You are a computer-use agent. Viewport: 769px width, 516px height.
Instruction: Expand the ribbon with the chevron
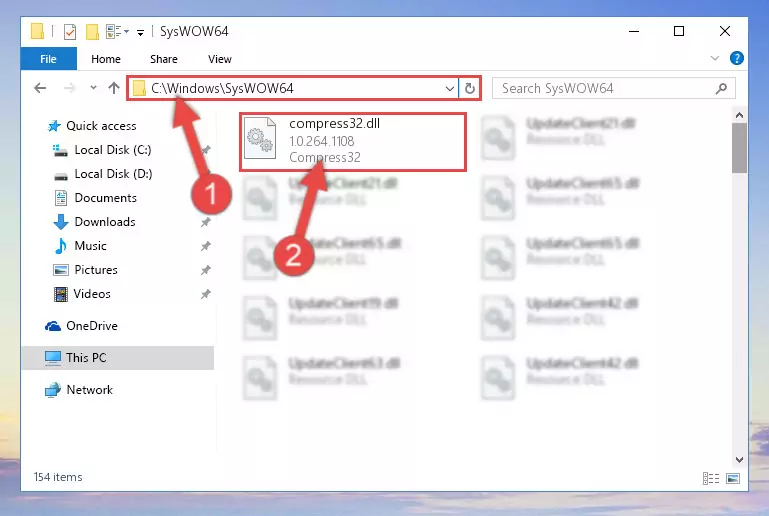coord(715,58)
